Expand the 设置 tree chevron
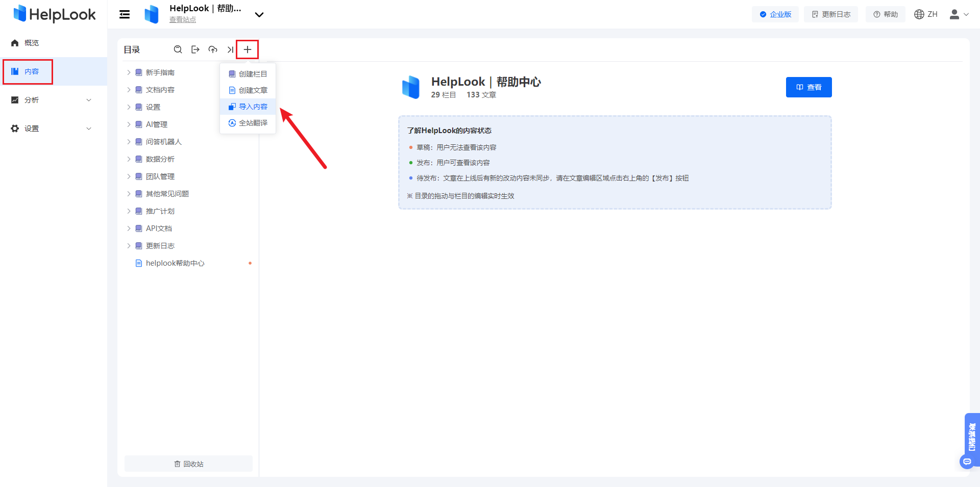Screen dimensions: 980x487 [129, 107]
